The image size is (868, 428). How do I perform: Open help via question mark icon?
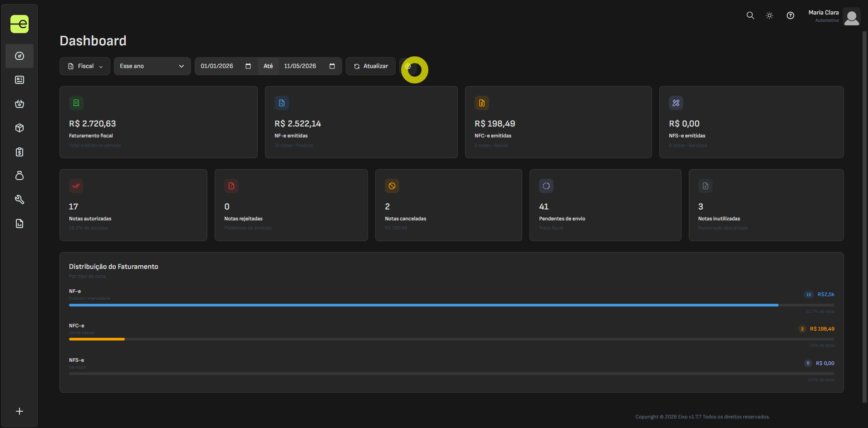point(790,15)
